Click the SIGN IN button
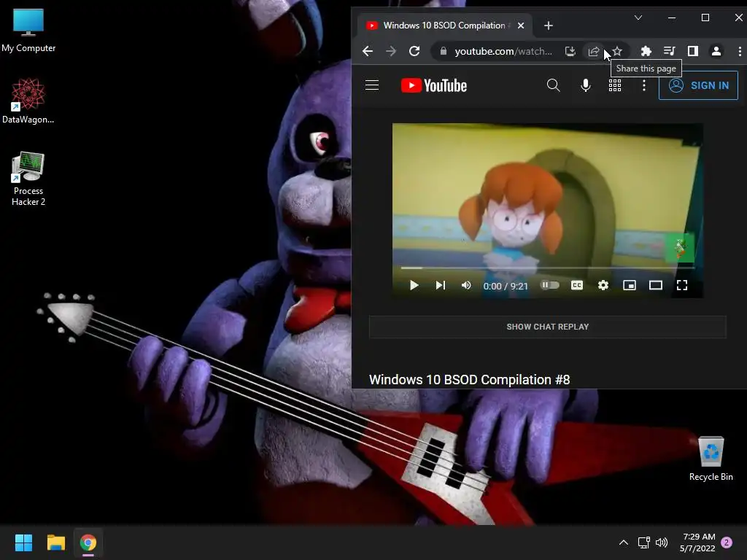The image size is (747, 560). tap(698, 85)
